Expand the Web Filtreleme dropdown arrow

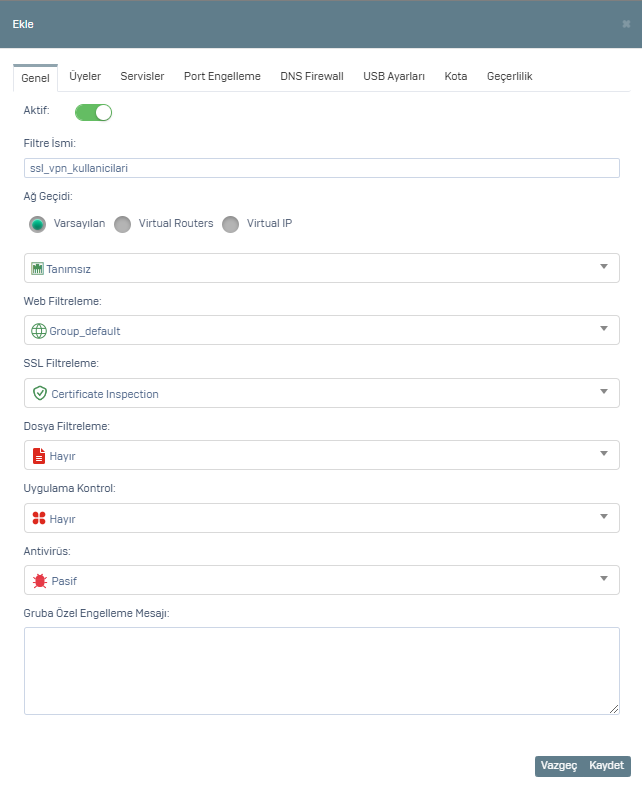(x=604, y=328)
